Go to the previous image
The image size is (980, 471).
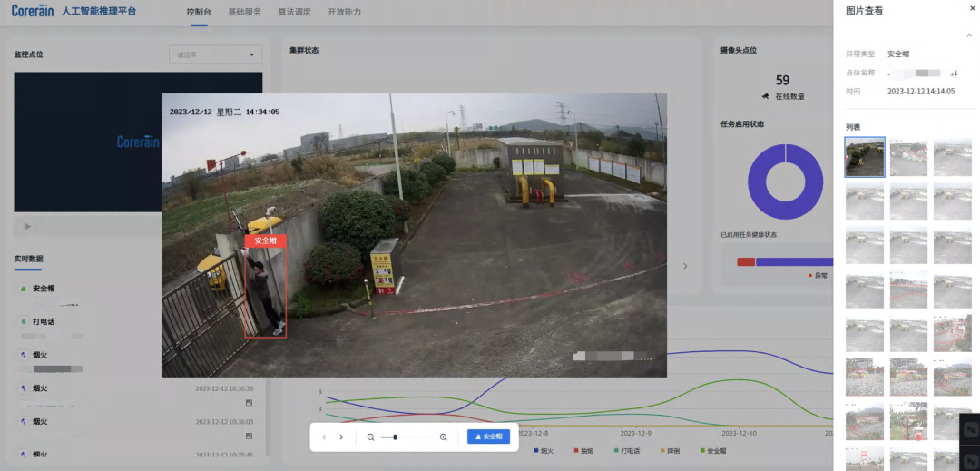324,437
